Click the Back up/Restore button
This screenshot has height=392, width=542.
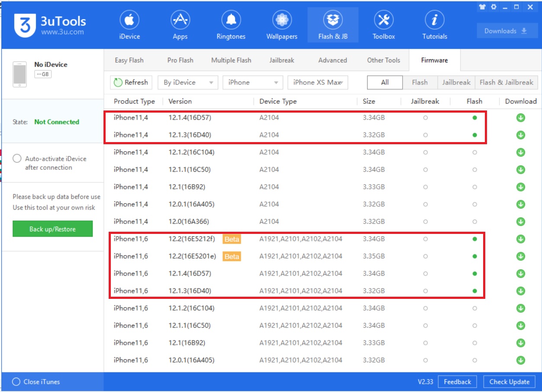pyautogui.click(x=52, y=229)
